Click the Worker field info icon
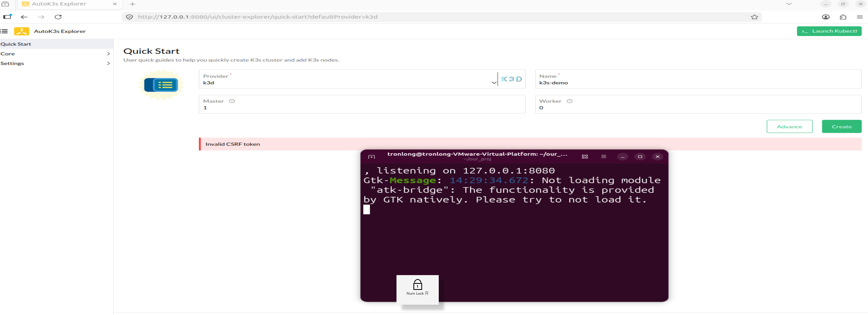The height and width of the screenshot is (315, 868). (570, 101)
